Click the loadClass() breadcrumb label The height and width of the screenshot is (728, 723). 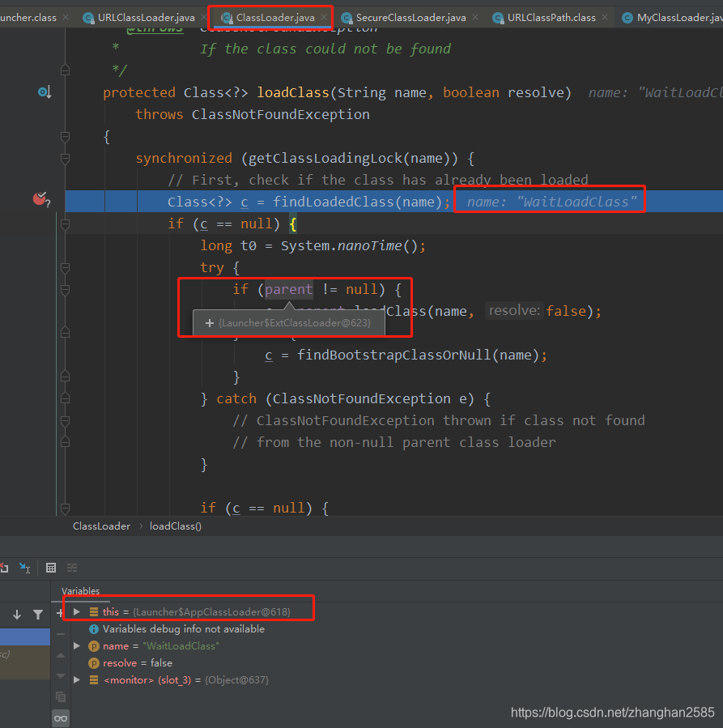click(x=175, y=526)
